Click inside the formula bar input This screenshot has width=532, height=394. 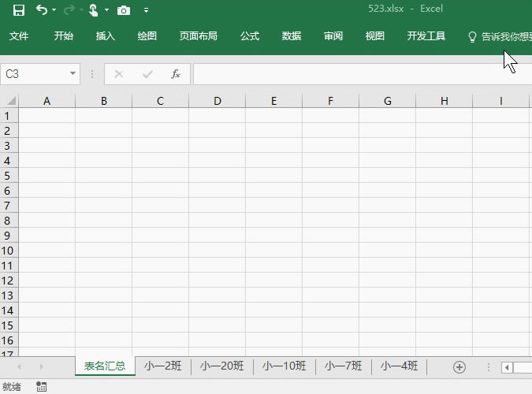pos(363,74)
